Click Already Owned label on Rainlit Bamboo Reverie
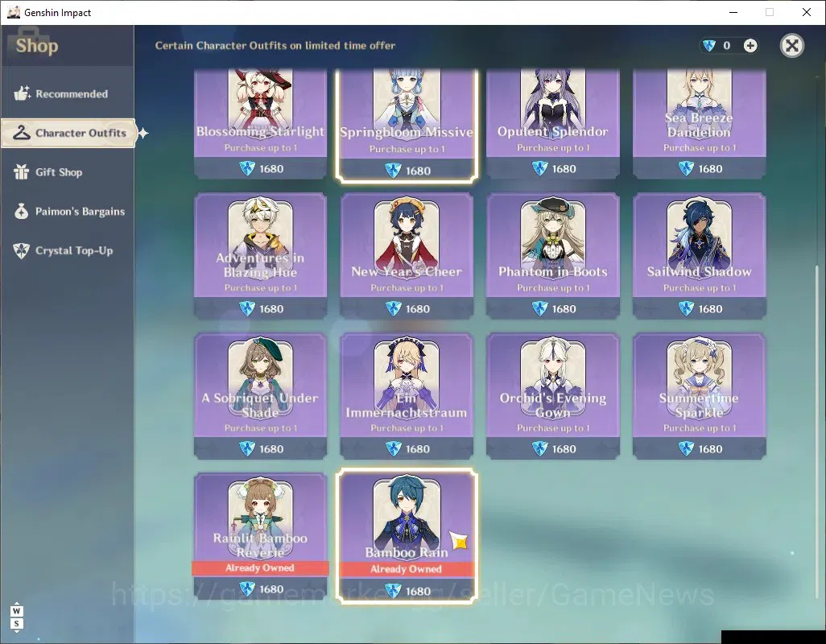This screenshot has width=826, height=644. click(x=260, y=568)
